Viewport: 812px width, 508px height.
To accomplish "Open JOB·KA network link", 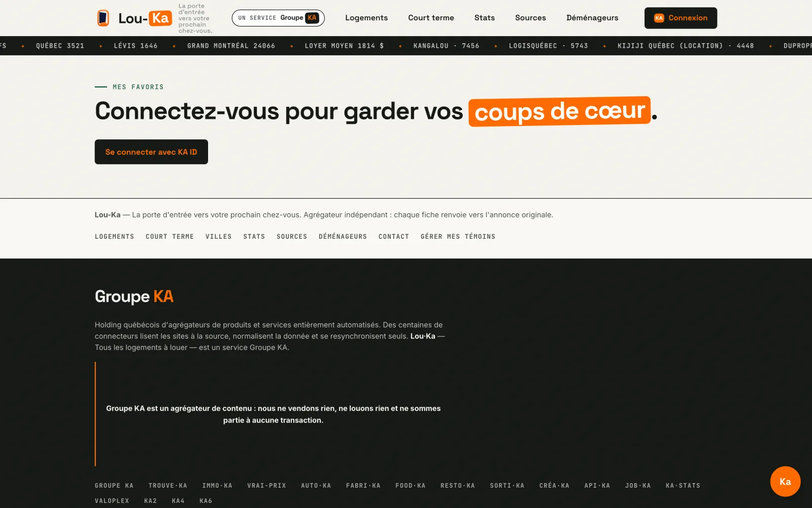I will pyautogui.click(x=638, y=486).
